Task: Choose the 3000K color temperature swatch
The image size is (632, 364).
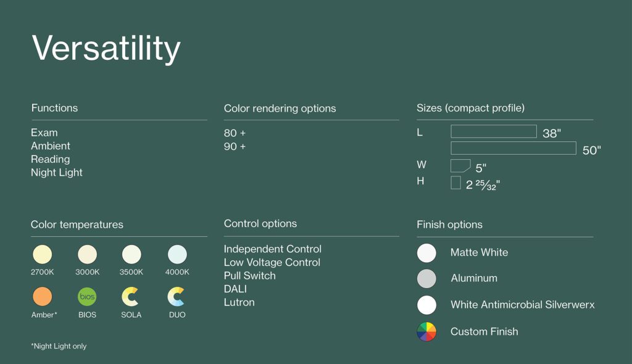Action: [87, 254]
